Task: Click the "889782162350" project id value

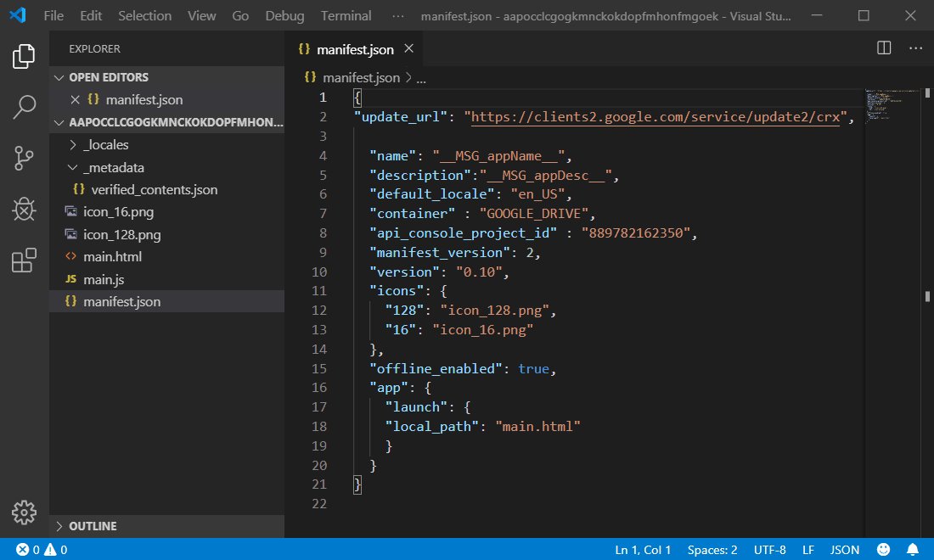Action: [x=636, y=232]
